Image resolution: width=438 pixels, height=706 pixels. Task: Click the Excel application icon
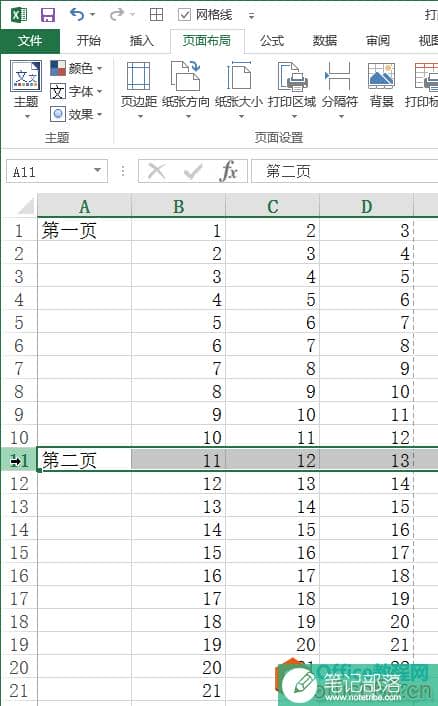click(18, 15)
